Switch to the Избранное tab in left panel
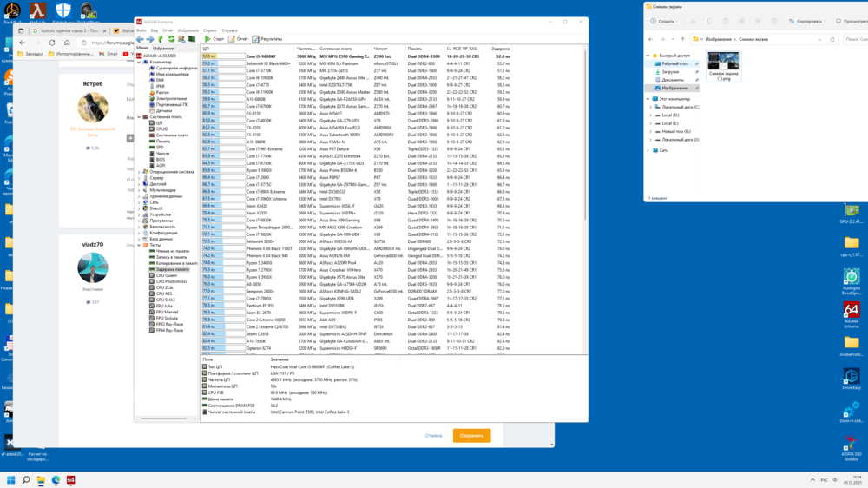868x488 pixels. (163, 48)
